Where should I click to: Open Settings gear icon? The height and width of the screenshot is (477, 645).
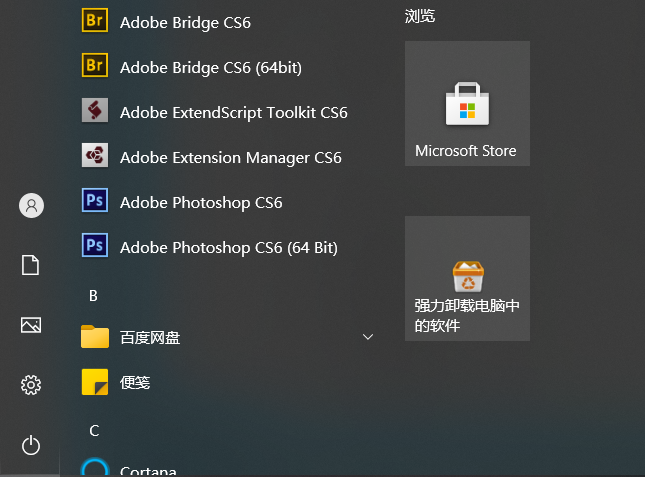[x=31, y=385]
